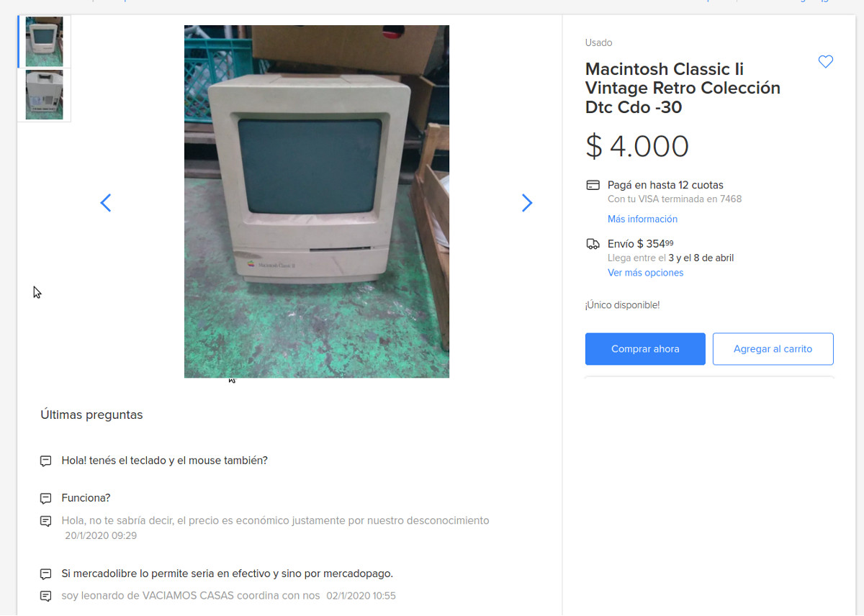Screen dimensions: 864x616
Task: Open 'Más información' payment link
Action: tap(642, 219)
